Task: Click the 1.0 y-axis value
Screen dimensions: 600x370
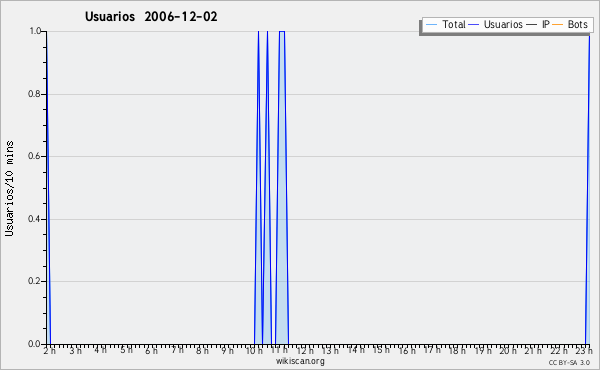Action: pyautogui.click(x=35, y=31)
